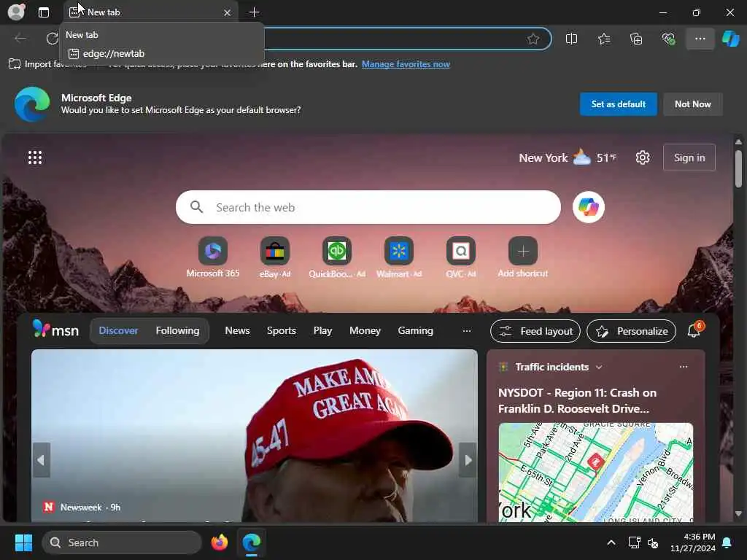Open the traffic map thumbnail
747x560 pixels.
tap(595, 472)
